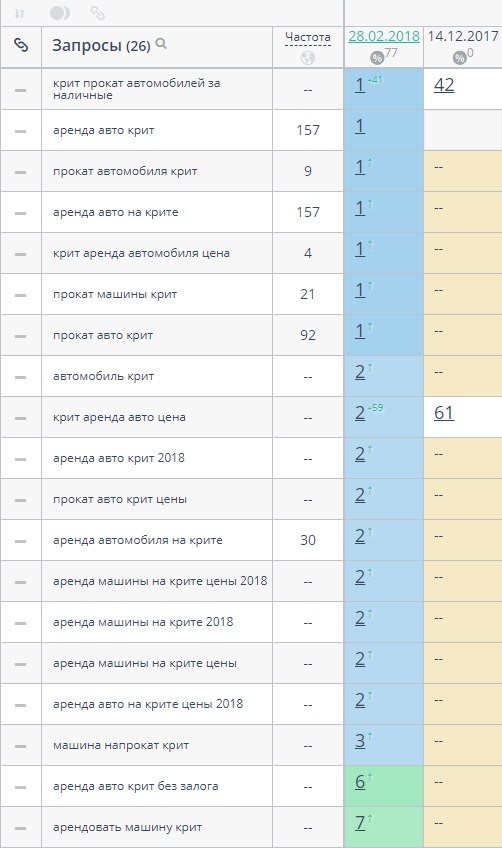
Task: Click the globe icon under Частота
Action: click(308, 58)
